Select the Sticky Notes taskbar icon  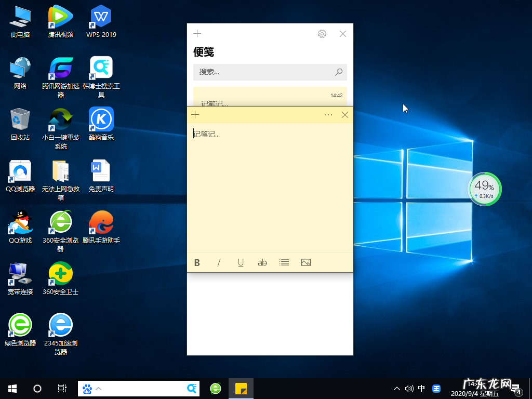click(x=241, y=388)
